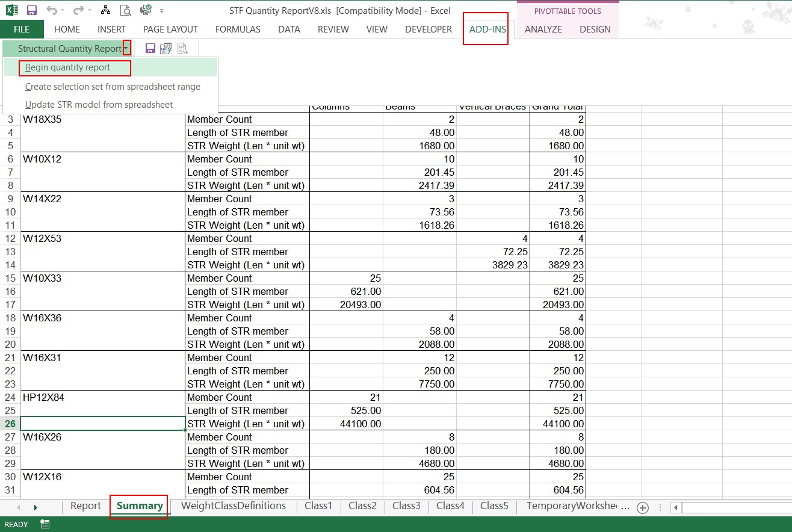Open Customize Quick Access Toolbar dropdown
Image resolution: width=792 pixels, height=532 pixels.
(x=161, y=11)
